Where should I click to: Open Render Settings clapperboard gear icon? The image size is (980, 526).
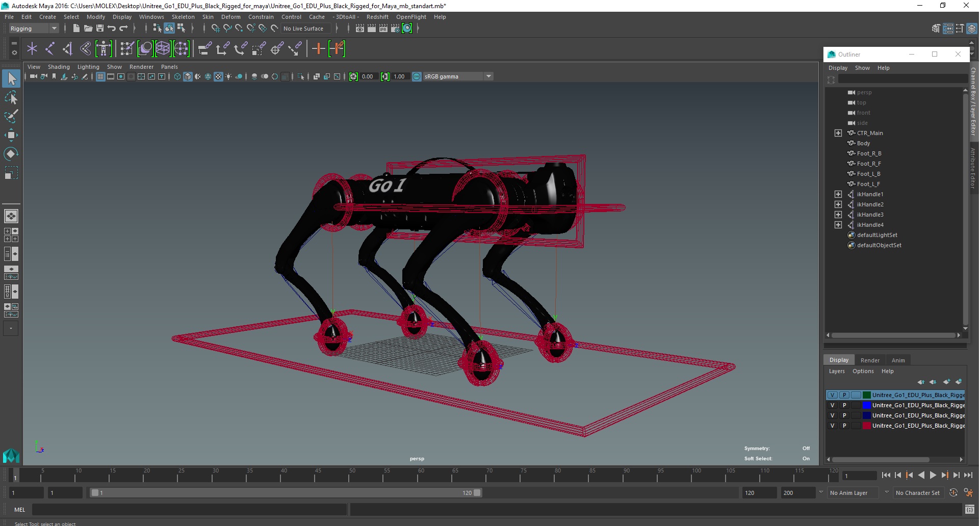[395, 29]
